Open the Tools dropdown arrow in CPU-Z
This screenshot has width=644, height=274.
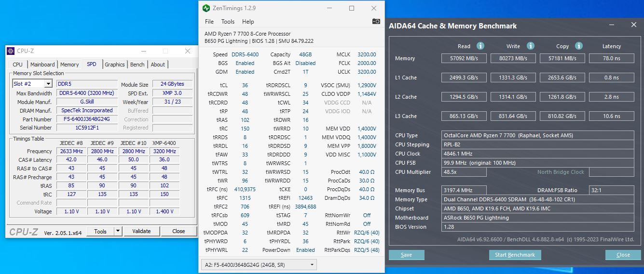(x=118, y=231)
